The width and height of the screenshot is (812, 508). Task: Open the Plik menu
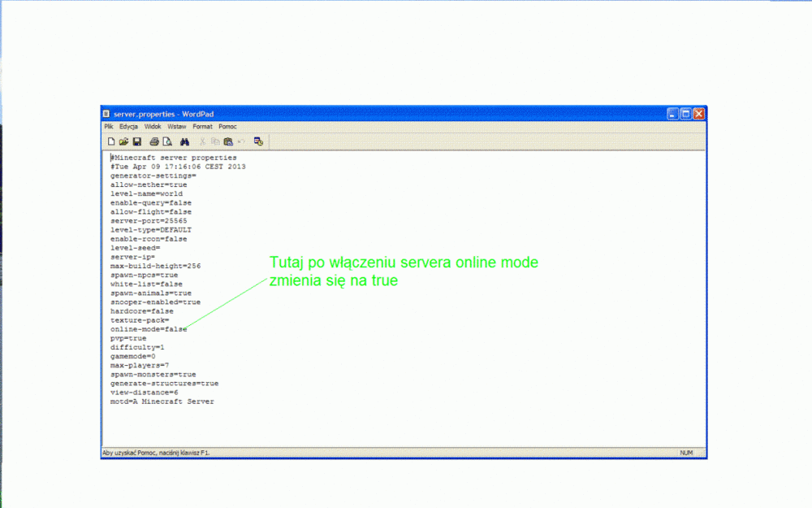click(x=109, y=127)
